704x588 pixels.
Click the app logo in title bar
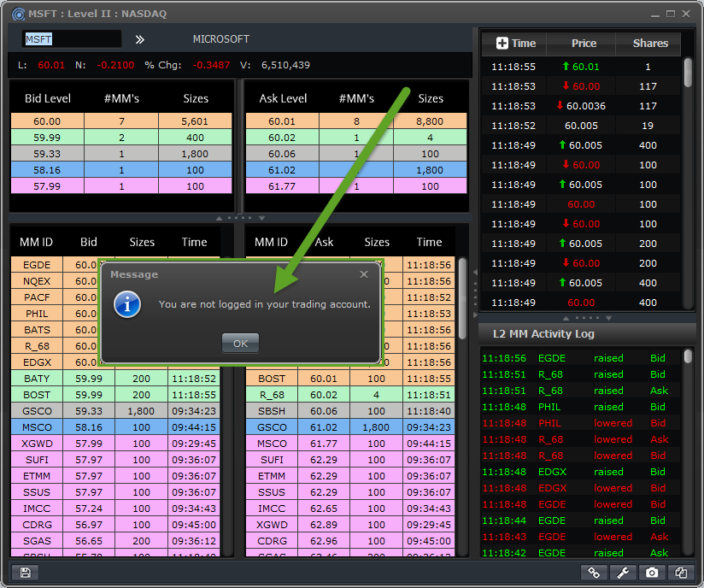pos(18,14)
